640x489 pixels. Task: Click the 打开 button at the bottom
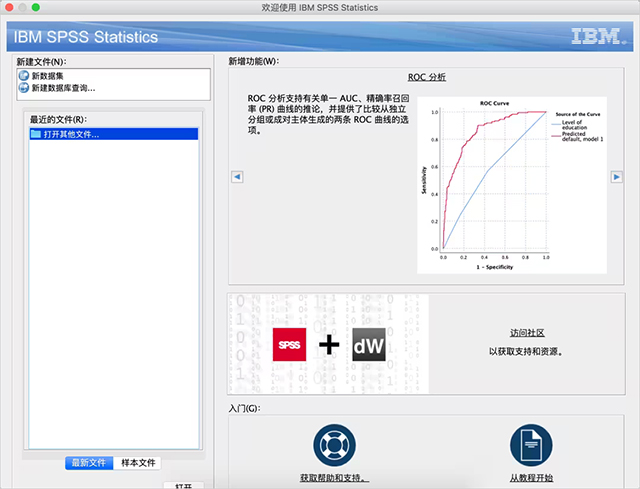184,486
